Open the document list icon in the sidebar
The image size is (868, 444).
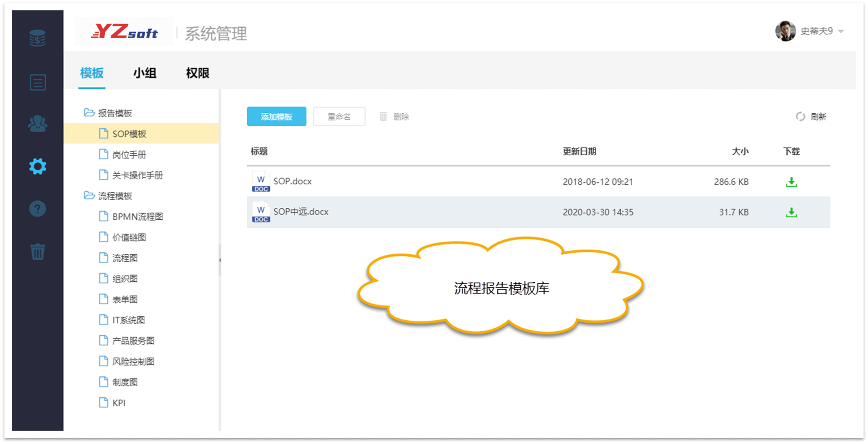(x=37, y=82)
